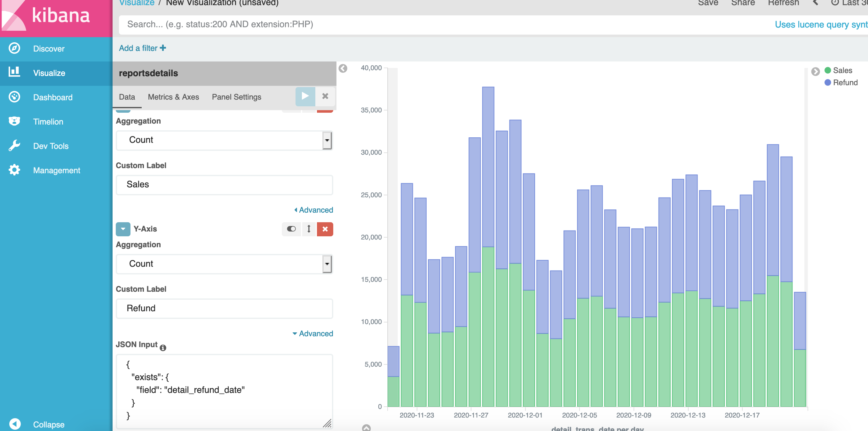Open the Discover compass icon
Viewport: 868px width, 431px height.
tap(14, 48)
